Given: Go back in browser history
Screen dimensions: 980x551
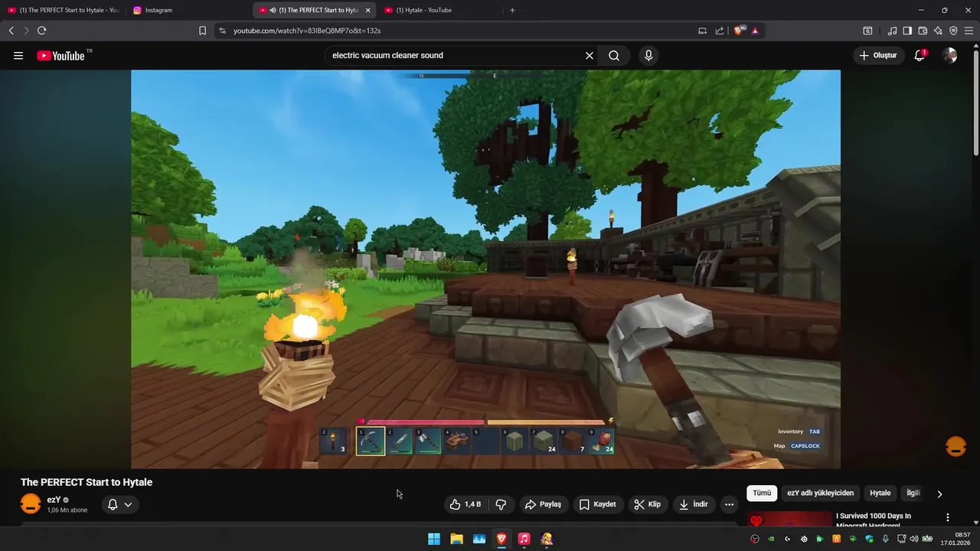Looking at the screenshot, I should click(11, 31).
